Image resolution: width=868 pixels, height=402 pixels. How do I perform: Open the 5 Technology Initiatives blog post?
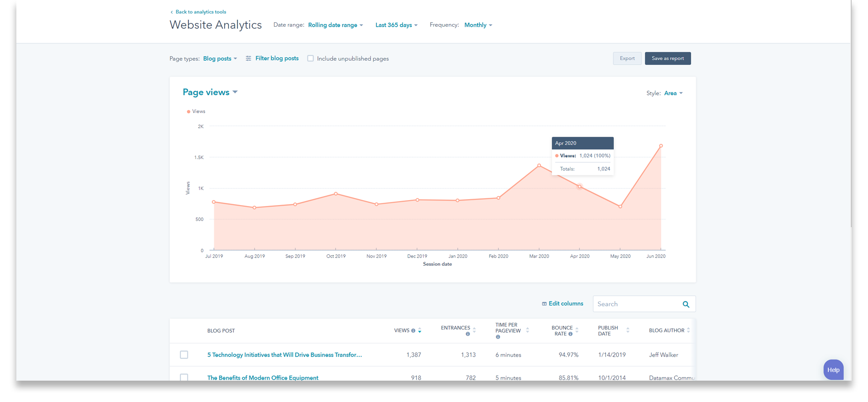[x=285, y=355]
